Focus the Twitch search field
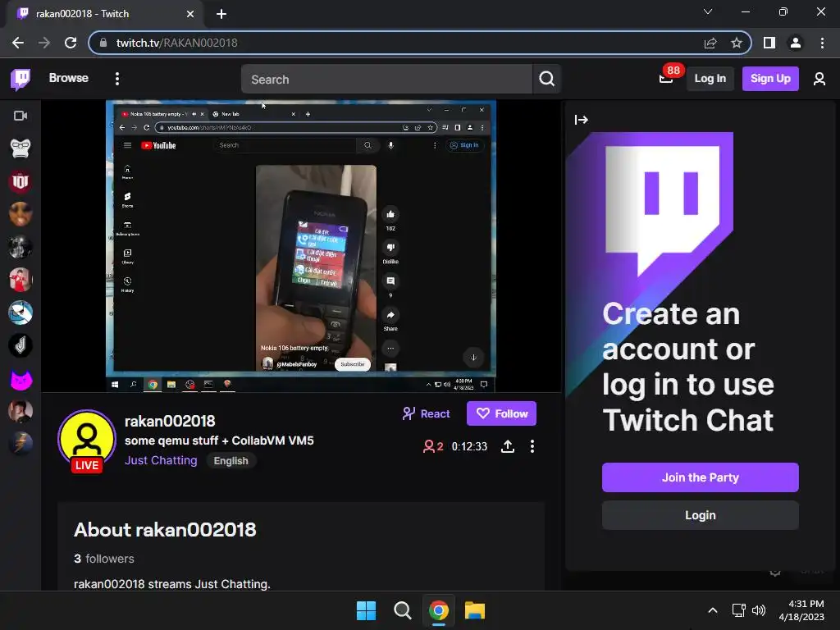Image resolution: width=840 pixels, height=630 pixels. (386, 80)
